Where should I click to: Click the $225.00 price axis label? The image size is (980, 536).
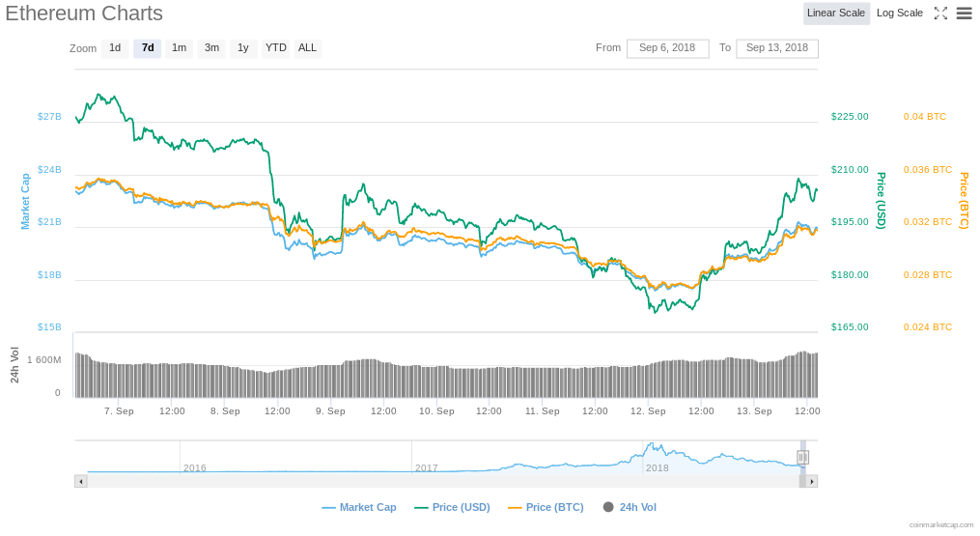click(850, 116)
